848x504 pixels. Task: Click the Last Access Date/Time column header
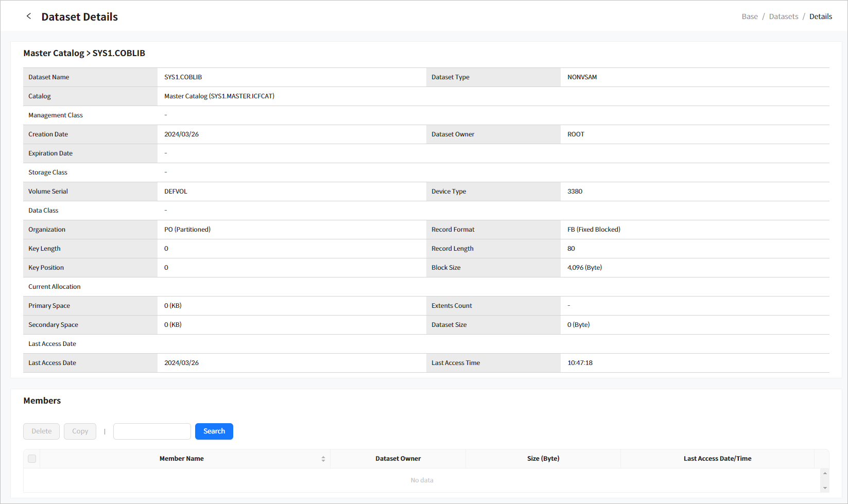click(x=717, y=459)
